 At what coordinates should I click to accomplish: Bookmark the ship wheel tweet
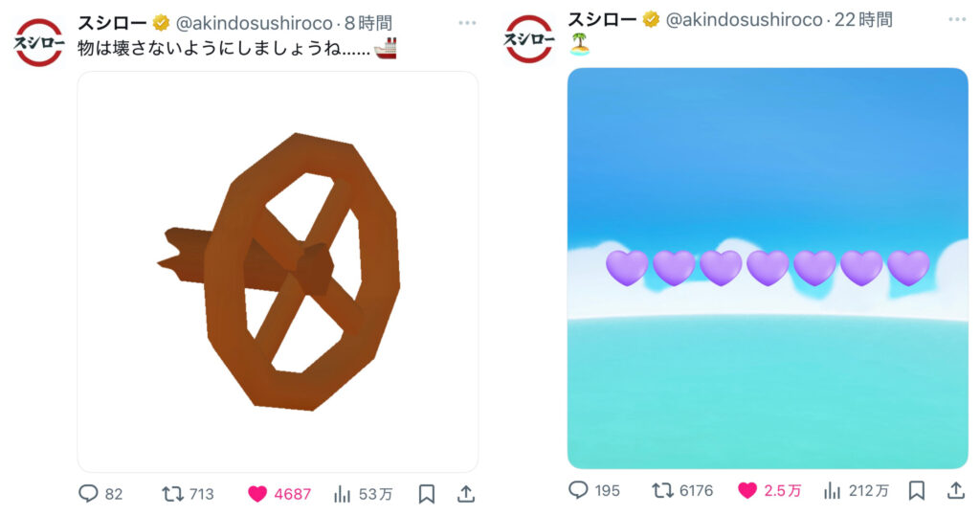click(x=426, y=494)
